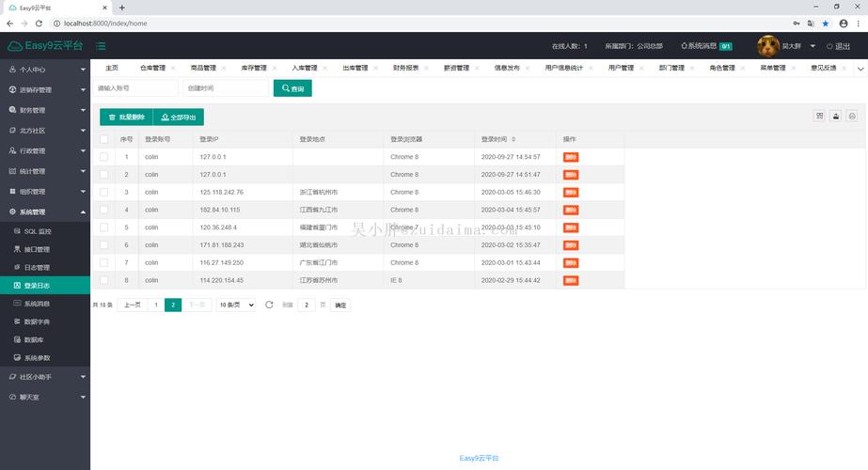
Task: Open the 10 条/页 page size dropdown
Action: pyautogui.click(x=236, y=305)
